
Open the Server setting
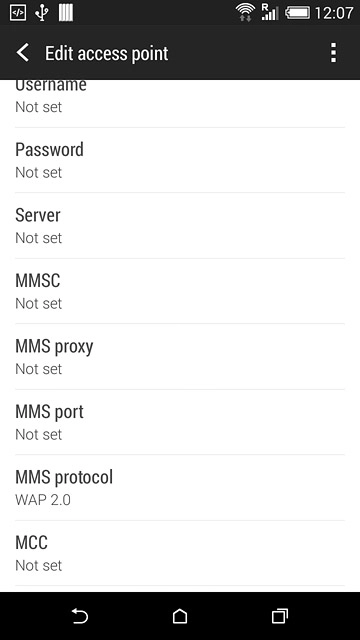(180, 225)
